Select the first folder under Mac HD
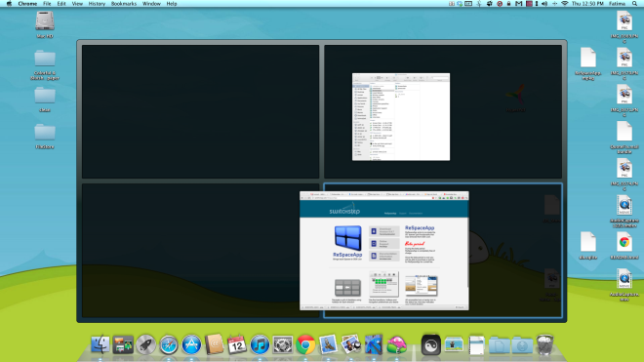The image size is (644, 362). tap(45, 59)
